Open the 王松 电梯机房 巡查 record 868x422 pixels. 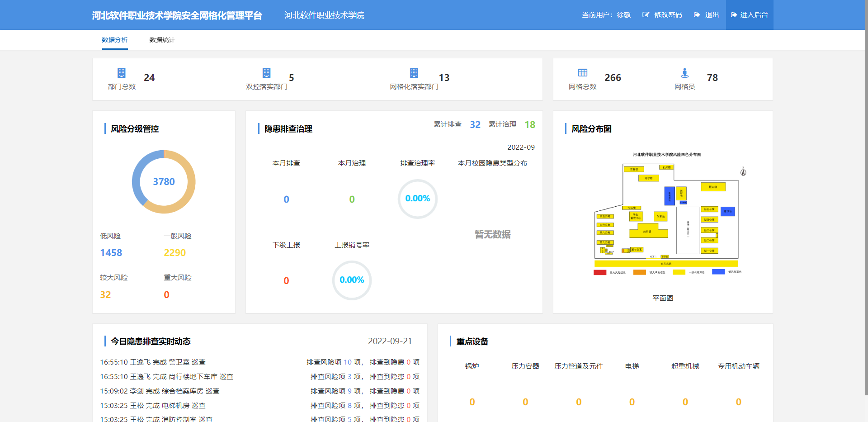tap(260, 406)
